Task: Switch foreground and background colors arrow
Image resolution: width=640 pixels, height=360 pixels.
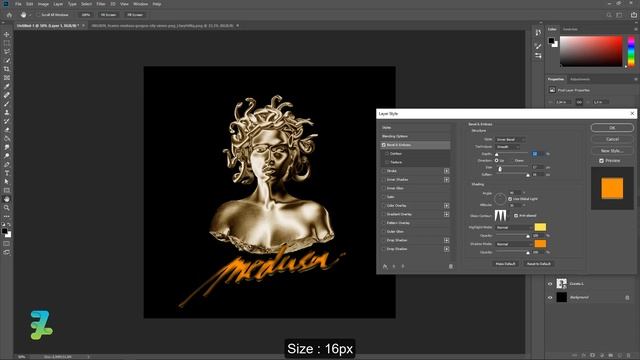Action: click(9, 225)
